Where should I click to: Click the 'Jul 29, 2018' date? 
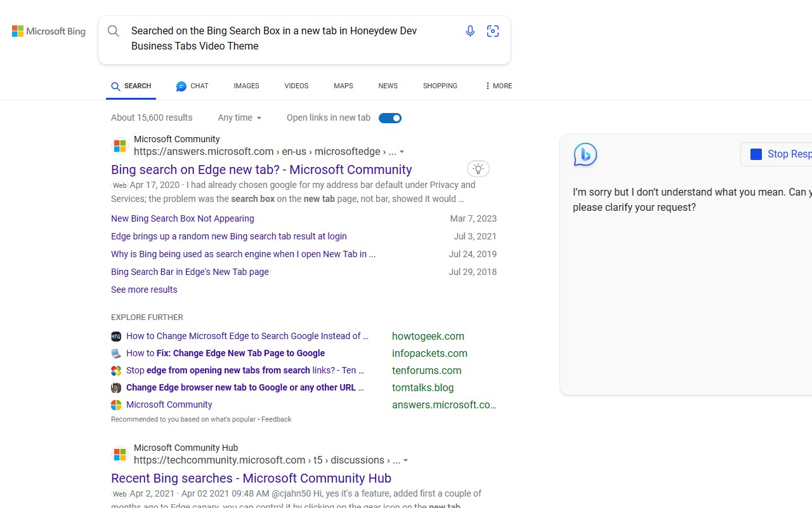coord(473,272)
